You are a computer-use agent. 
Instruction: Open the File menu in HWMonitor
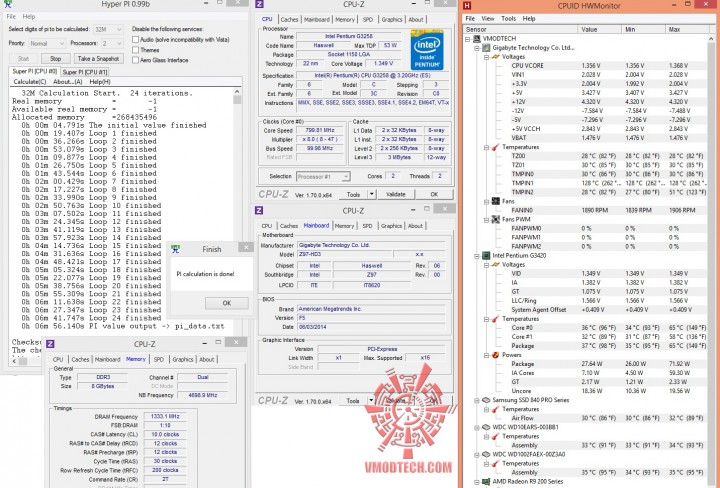pos(470,19)
